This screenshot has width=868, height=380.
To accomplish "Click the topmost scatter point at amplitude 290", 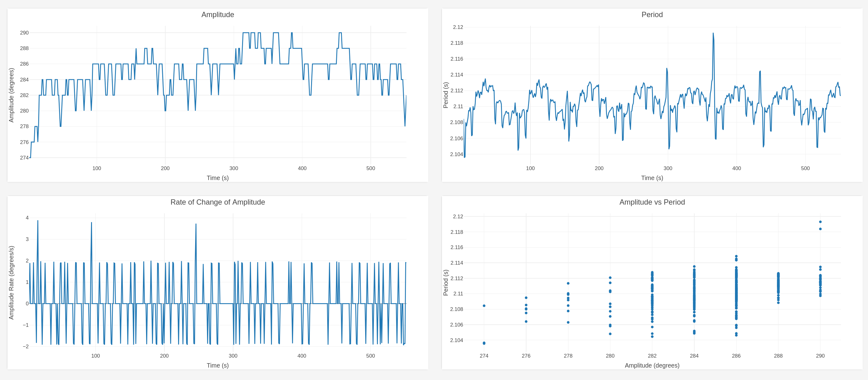I will coord(820,222).
